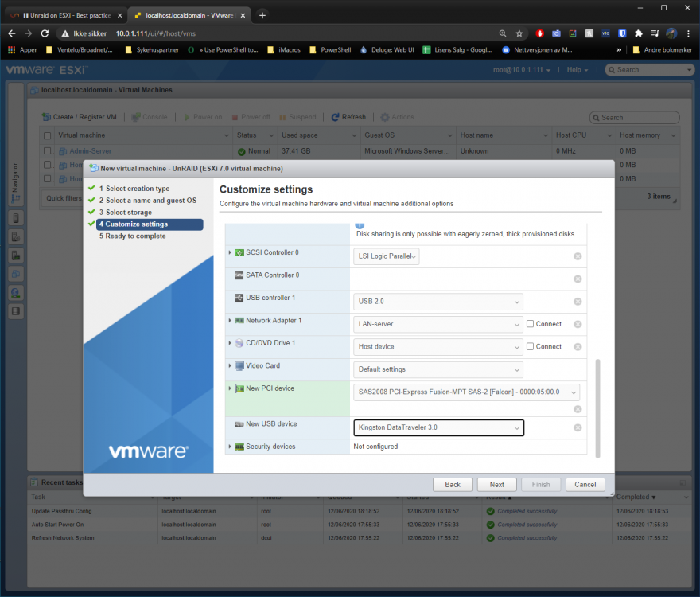Switch to the Unraid on ESXi browser tab

pyautogui.click(x=67, y=15)
